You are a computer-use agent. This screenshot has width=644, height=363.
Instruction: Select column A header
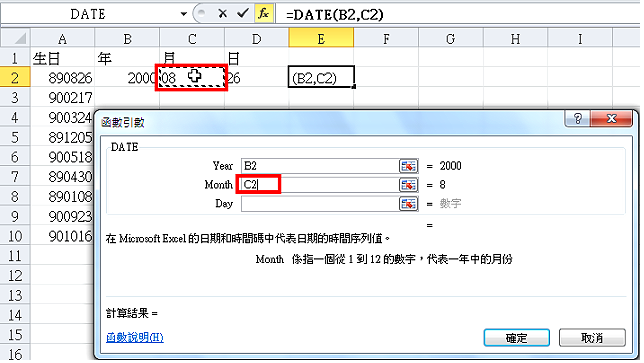click(x=62, y=39)
